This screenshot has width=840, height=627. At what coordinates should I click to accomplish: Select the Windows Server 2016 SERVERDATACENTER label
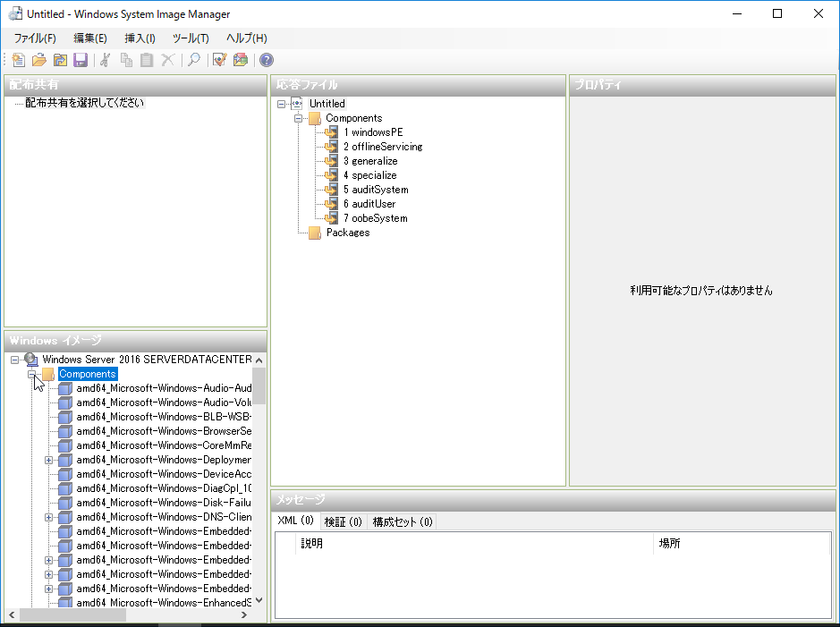(x=148, y=360)
